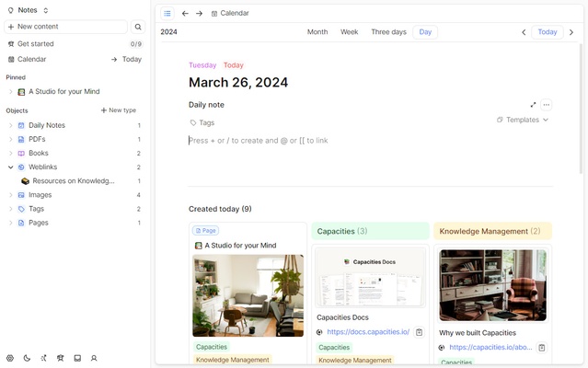Expand the Daily Notes object type
This screenshot has width=588, height=368.
[10, 125]
